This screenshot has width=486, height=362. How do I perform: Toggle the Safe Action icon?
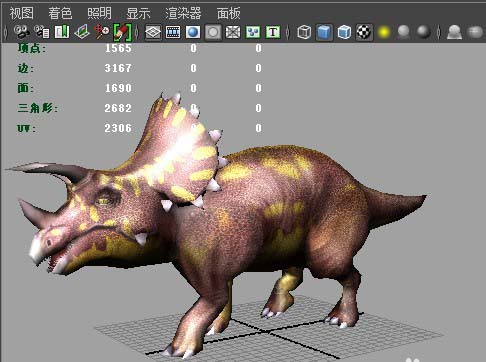click(253, 32)
